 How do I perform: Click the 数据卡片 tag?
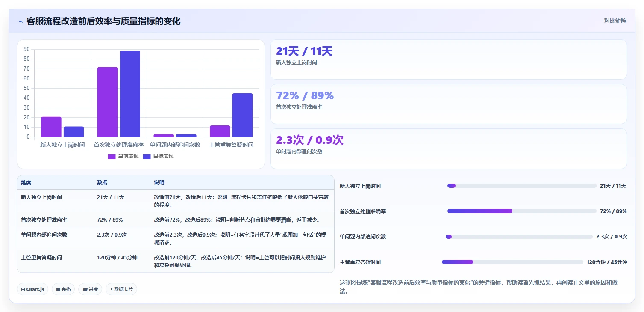[x=121, y=289]
